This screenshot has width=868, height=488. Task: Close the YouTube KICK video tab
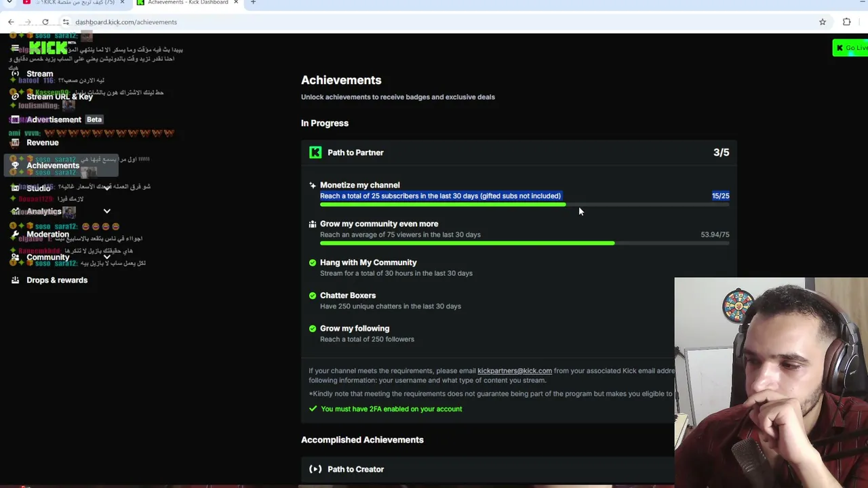122,2
